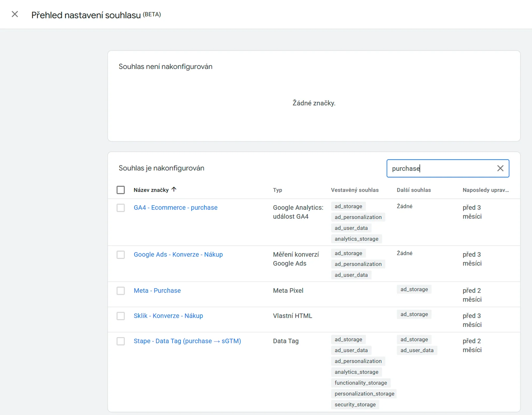Viewport: 532px width, 415px height.
Task: Click ad_personalization chip in Google Ads row
Action: point(358,264)
